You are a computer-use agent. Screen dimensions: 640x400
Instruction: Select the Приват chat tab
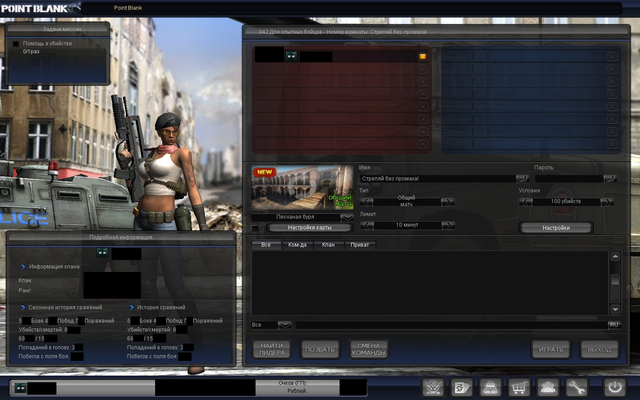361,244
